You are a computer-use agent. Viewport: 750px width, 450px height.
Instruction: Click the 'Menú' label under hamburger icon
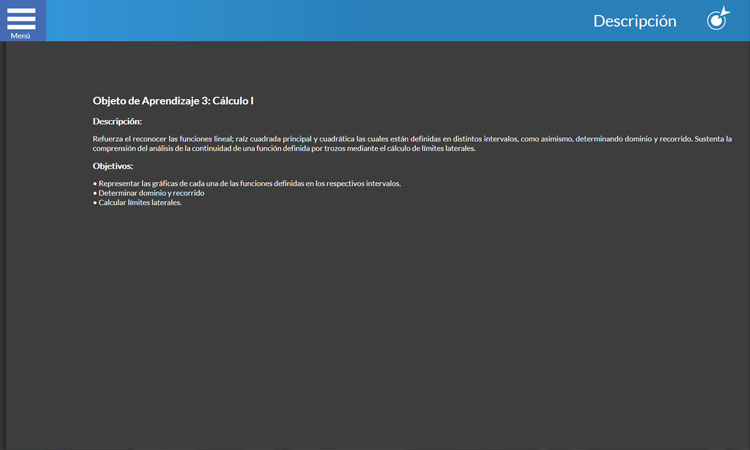pos(21,36)
